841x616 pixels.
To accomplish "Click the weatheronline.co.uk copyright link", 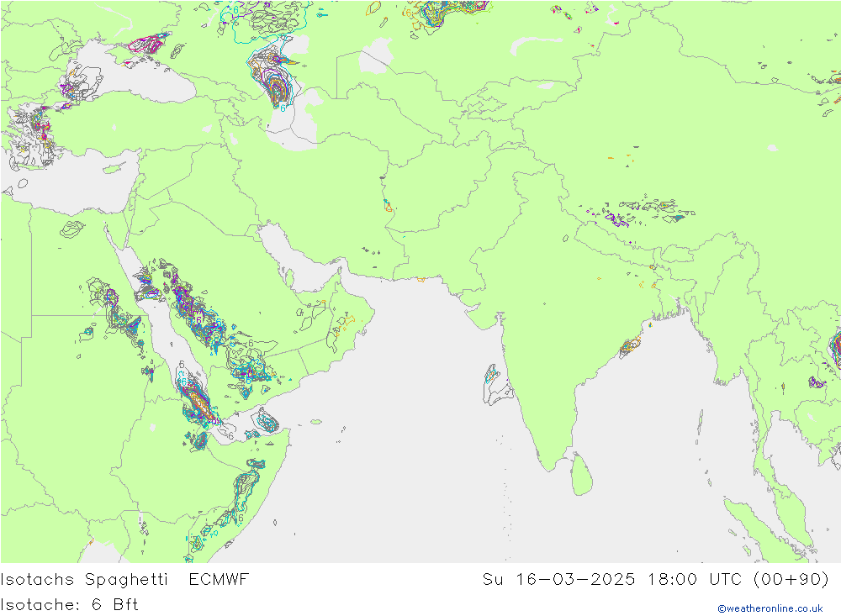I will coord(770,608).
